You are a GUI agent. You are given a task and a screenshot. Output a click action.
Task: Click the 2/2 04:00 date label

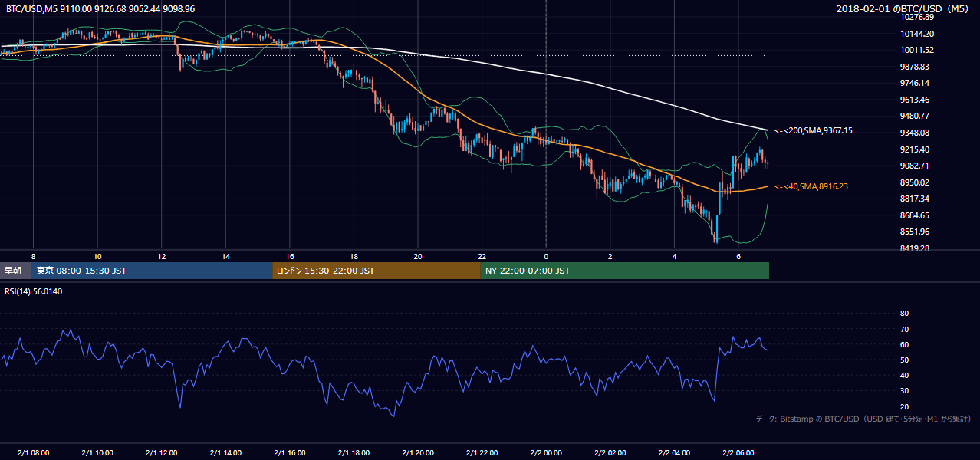(674, 452)
